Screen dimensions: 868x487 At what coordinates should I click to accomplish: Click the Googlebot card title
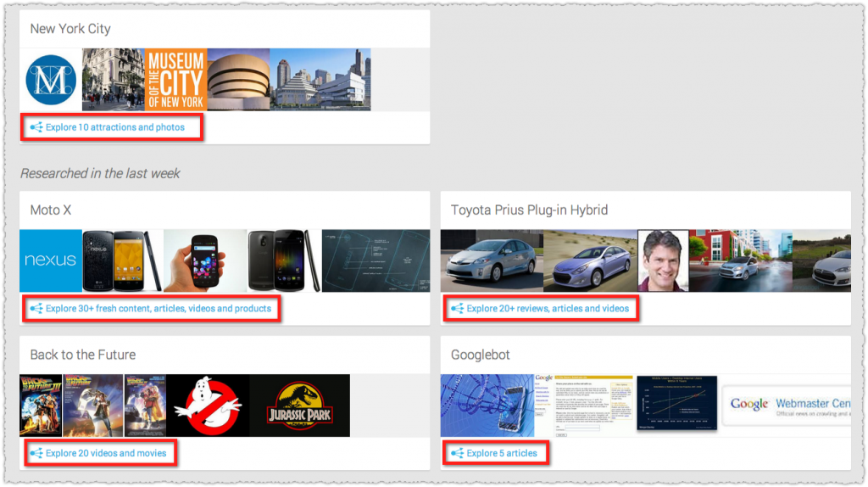pyautogui.click(x=481, y=355)
